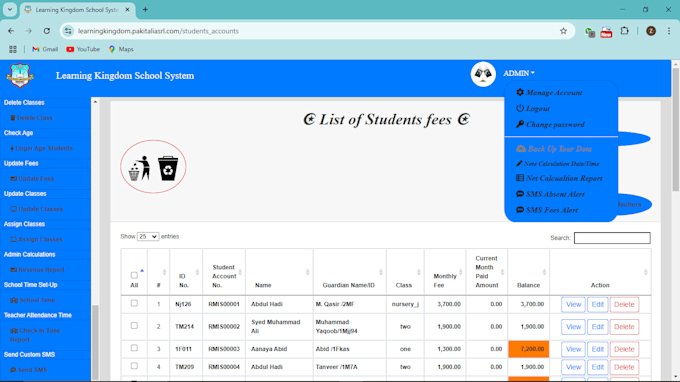Click the person throwing trash icon
This screenshot has height=382, width=680.
click(x=139, y=168)
